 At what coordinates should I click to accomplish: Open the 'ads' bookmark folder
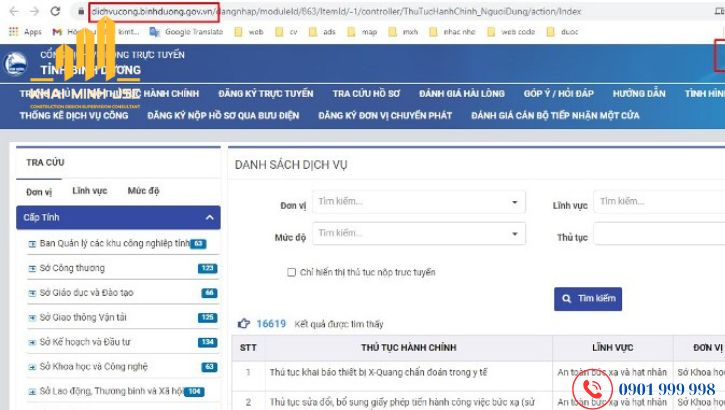322,32
